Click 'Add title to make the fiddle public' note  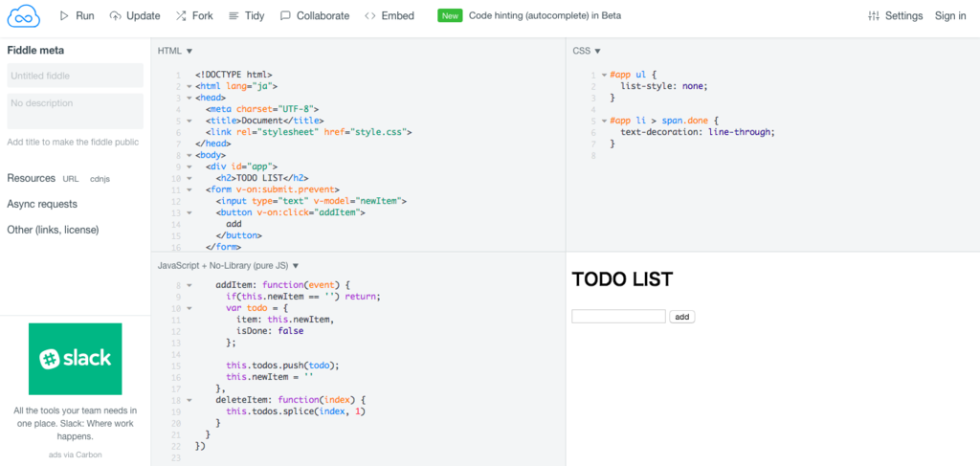pyautogui.click(x=73, y=142)
